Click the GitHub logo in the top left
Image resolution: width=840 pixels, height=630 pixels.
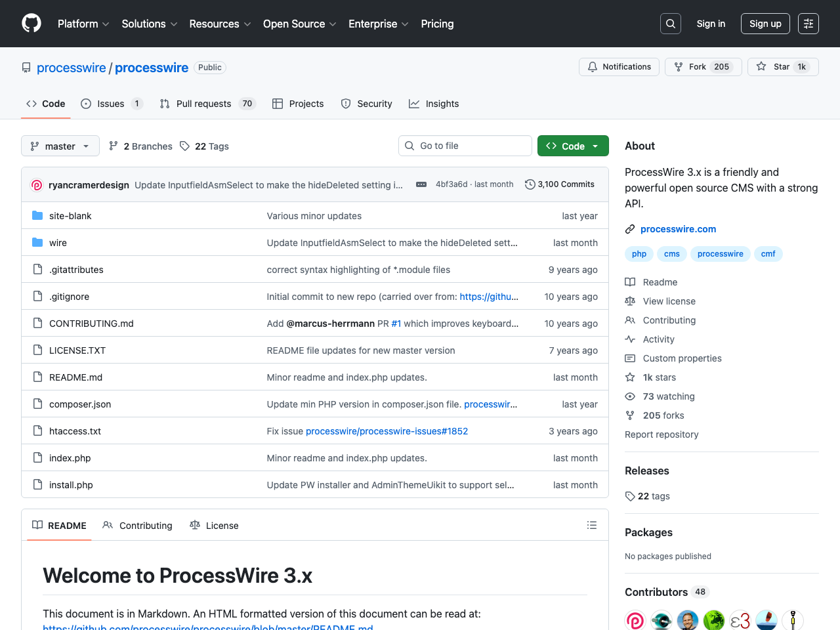click(x=31, y=24)
